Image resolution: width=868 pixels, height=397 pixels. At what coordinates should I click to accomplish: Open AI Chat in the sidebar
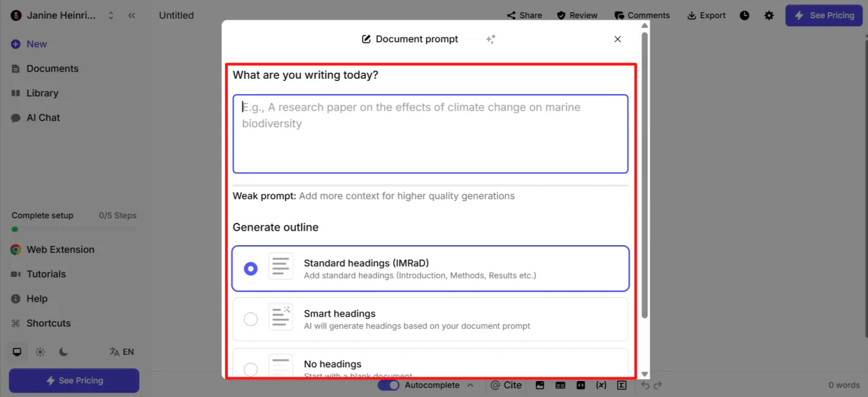35,118
